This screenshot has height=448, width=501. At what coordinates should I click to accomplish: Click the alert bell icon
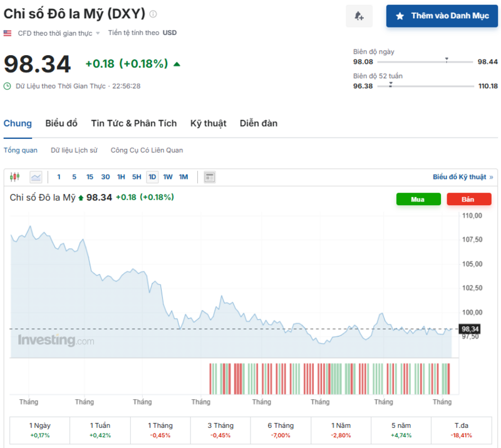[359, 16]
